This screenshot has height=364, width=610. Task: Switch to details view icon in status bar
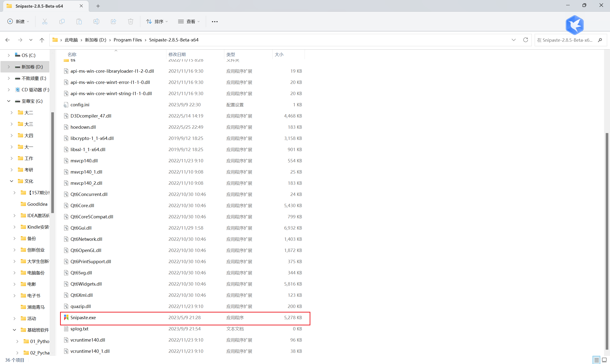pyautogui.click(x=596, y=360)
